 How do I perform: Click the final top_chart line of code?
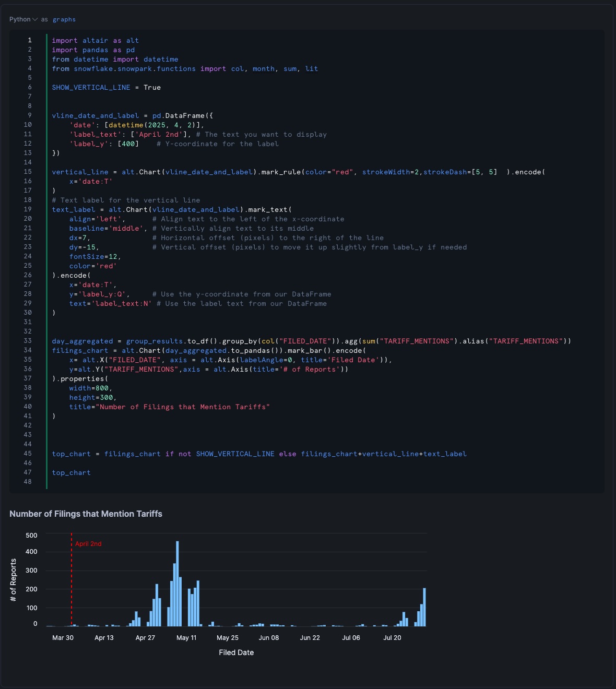[x=71, y=472]
